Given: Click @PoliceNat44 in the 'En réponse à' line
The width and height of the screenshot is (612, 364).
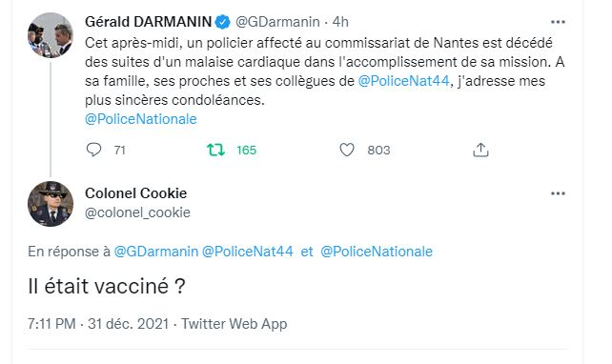Looking at the screenshot, I should (248, 252).
